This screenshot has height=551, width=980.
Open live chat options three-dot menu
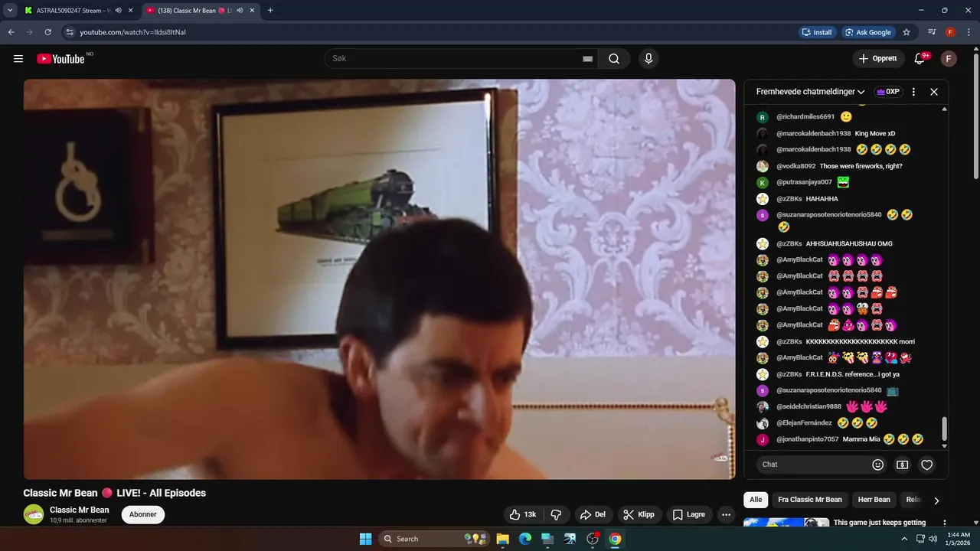click(x=913, y=92)
